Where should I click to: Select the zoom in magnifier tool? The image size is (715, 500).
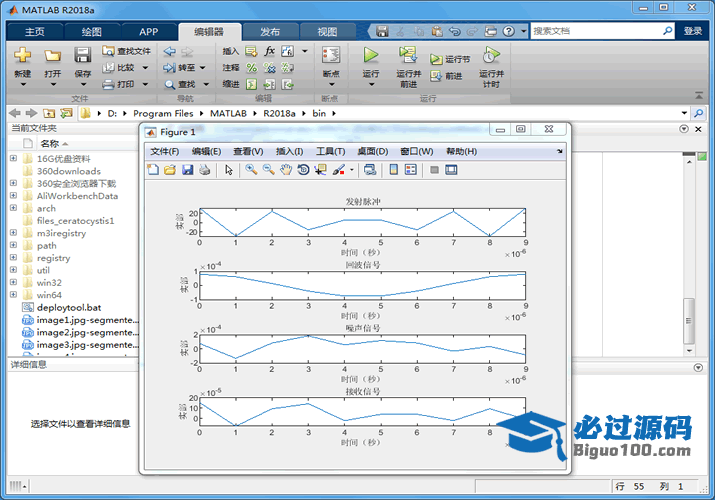(x=251, y=170)
